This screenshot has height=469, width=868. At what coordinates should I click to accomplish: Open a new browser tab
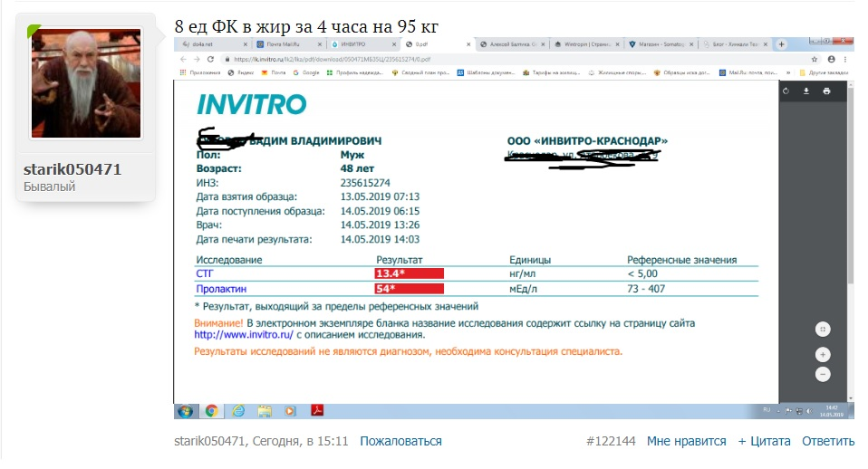[782, 43]
